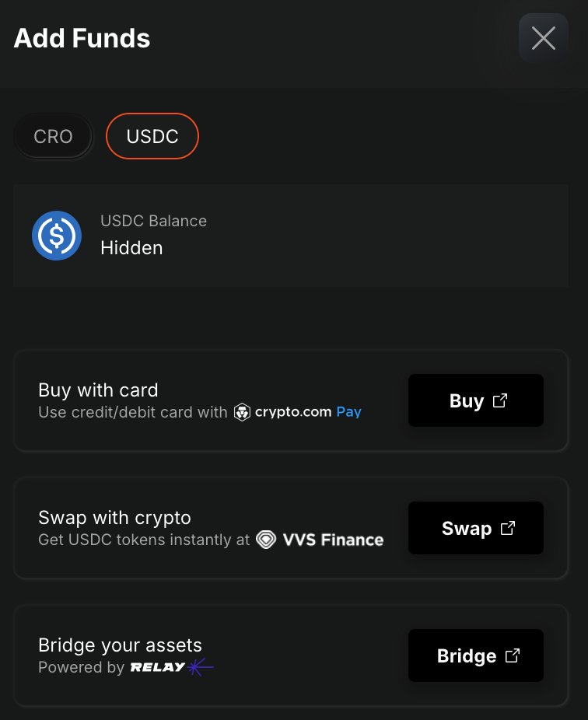Image resolution: width=588 pixels, height=720 pixels.
Task: Switch to the CRO token tab
Action: click(x=53, y=137)
